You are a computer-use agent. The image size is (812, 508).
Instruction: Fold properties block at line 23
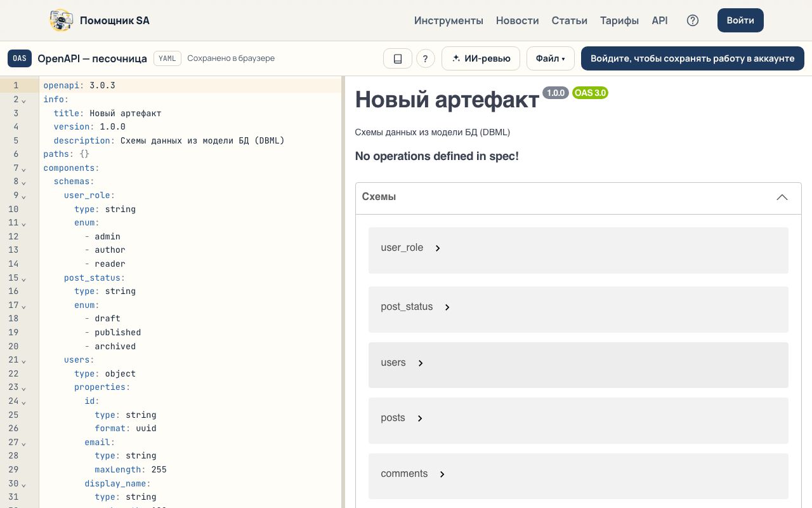23,387
